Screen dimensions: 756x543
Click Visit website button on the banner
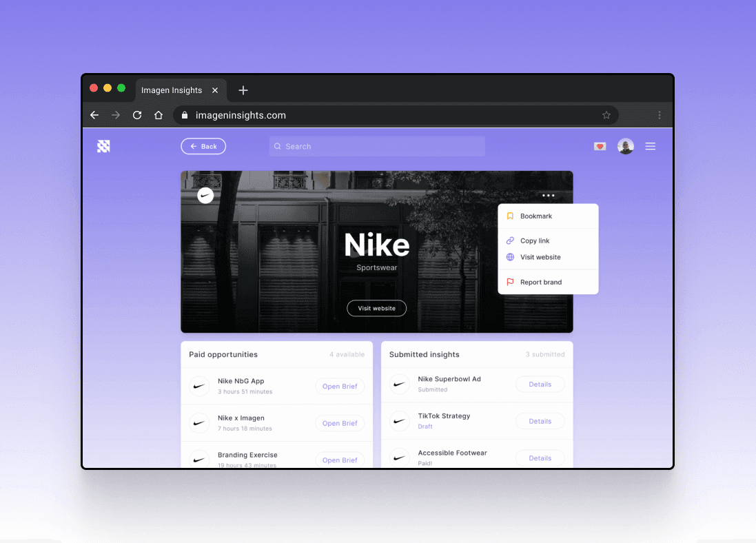376,308
